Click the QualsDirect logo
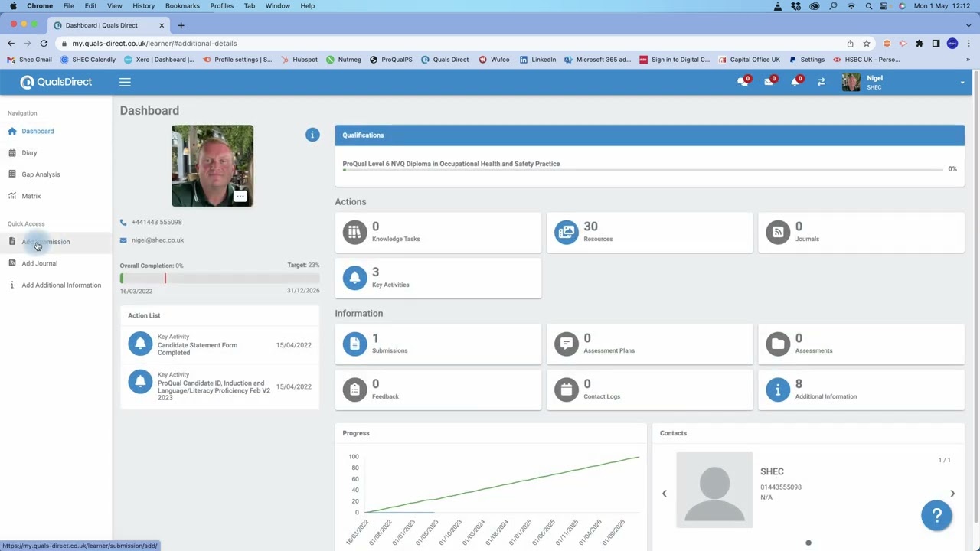The width and height of the screenshot is (980, 551). click(56, 82)
